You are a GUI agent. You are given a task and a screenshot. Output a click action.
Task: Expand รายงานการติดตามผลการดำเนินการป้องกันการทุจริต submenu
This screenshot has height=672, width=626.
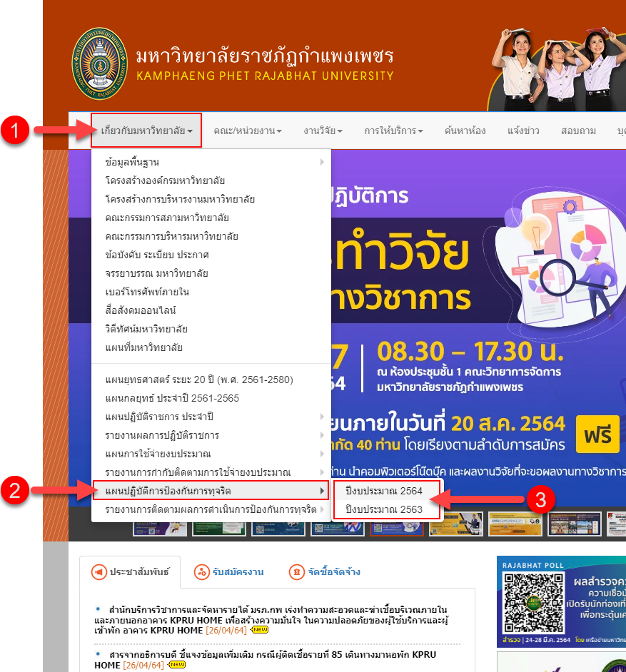[x=211, y=509]
